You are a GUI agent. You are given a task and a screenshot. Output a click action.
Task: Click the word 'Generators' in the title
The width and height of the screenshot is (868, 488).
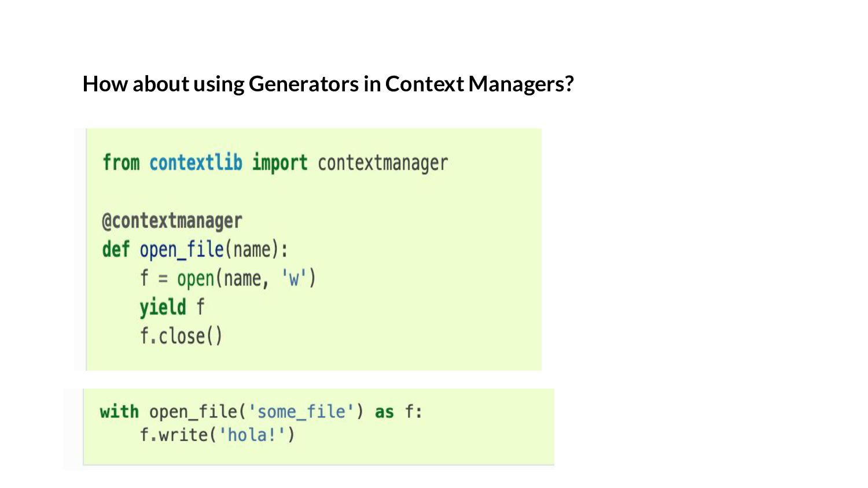303,84
